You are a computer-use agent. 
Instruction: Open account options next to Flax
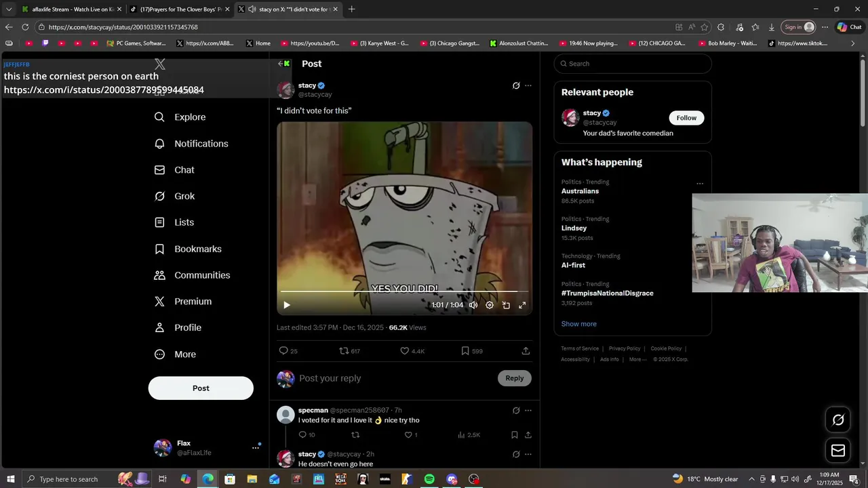point(256,447)
